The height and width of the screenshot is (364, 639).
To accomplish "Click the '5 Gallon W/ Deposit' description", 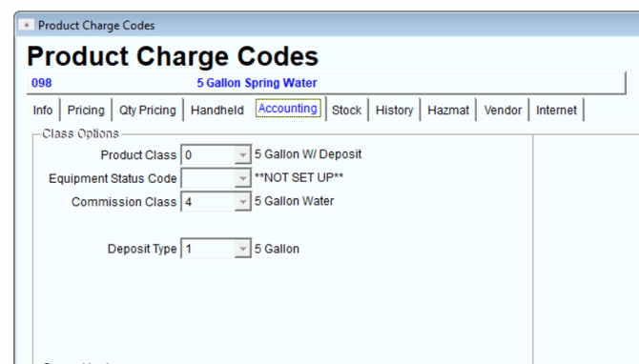I will tap(308, 154).
